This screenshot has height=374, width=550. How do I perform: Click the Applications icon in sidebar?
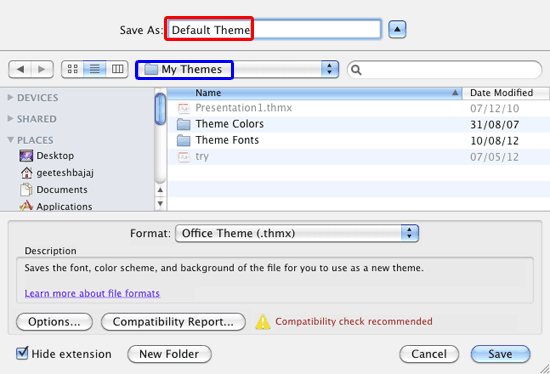(x=26, y=206)
